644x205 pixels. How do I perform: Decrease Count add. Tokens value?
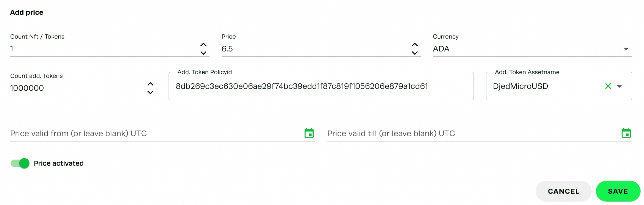(150, 92)
